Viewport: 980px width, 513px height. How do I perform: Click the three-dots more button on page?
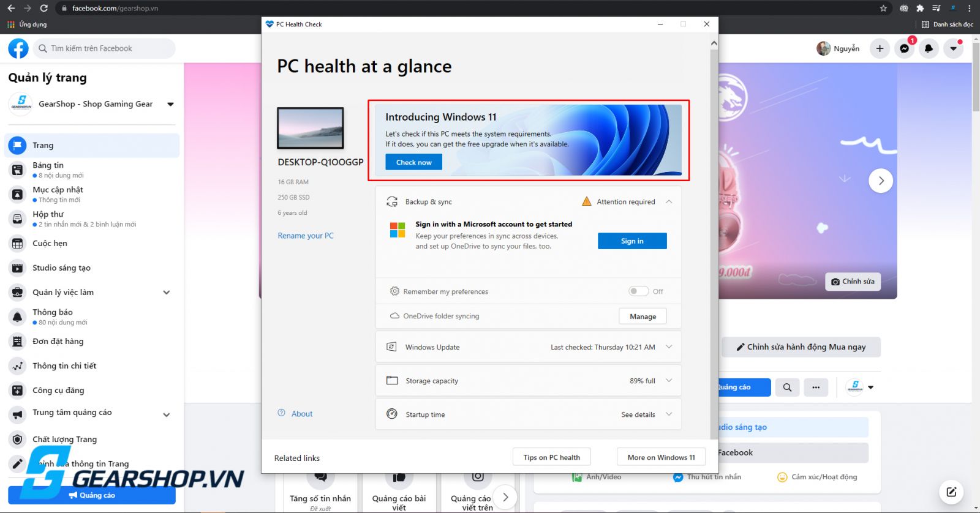click(816, 388)
